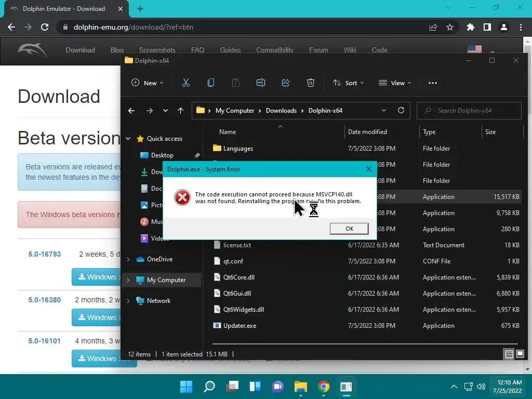
Task: Open Chrome extensions puzzle icon
Action: pos(471,27)
